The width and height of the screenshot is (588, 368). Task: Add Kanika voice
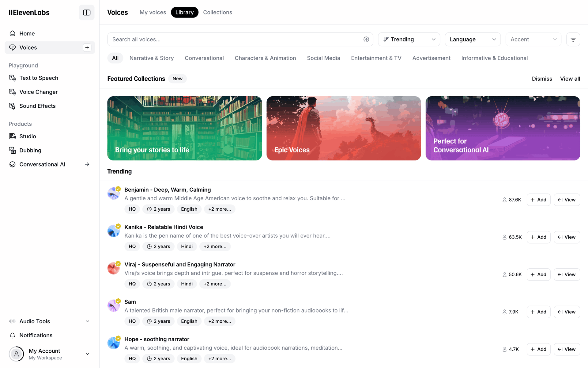(538, 237)
